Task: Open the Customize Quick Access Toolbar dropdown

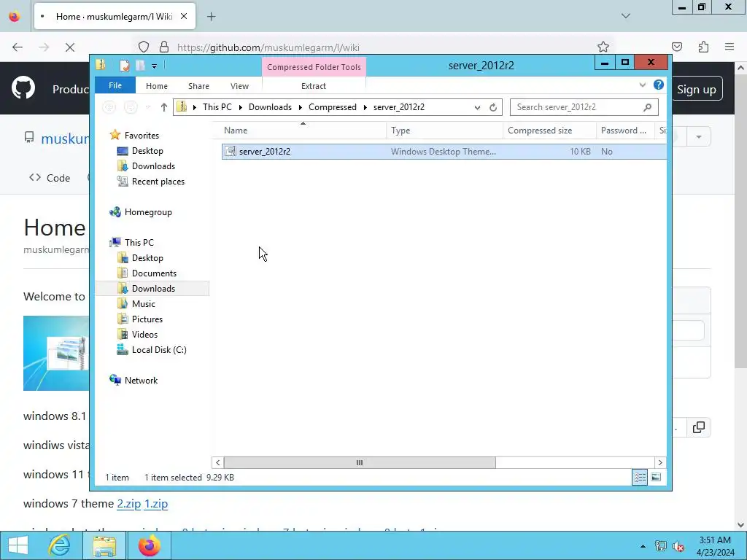Action: (154, 66)
